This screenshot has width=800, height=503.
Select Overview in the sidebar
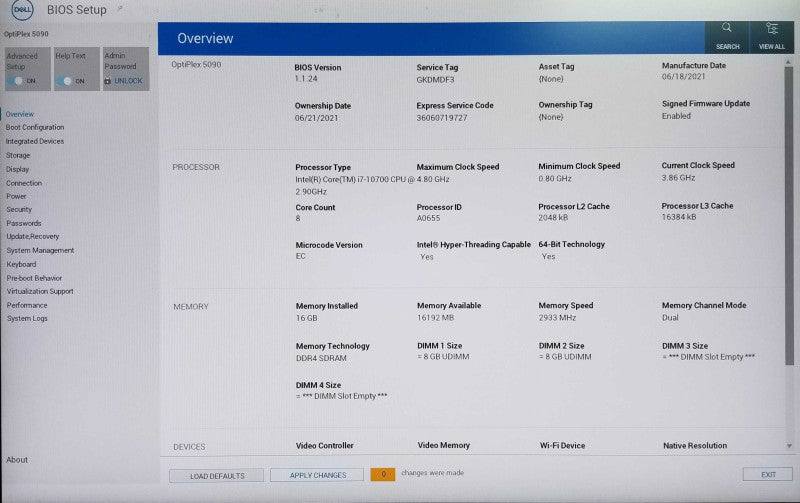pyautogui.click(x=20, y=114)
